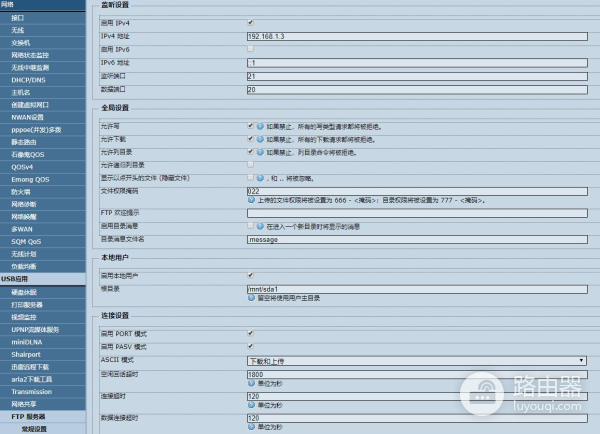Collapse the 网络 sidebar section
Image resolution: width=600 pixels, height=434 pixels.
point(43,5)
